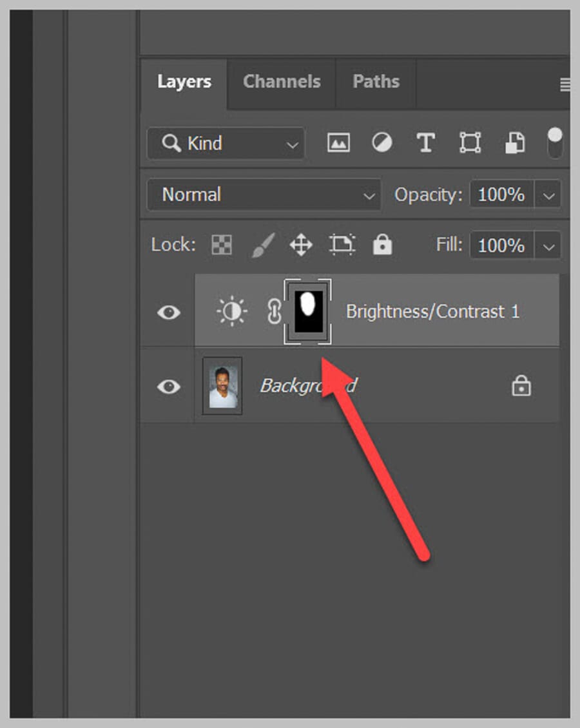Hide the Brightness/Contrast 1 layer
Screen dimensions: 580x728
click(168, 311)
